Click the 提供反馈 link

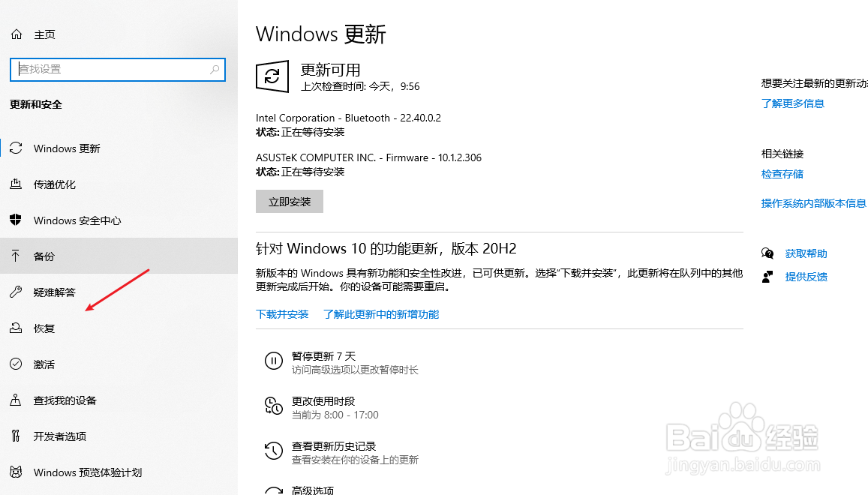(x=806, y=277)
